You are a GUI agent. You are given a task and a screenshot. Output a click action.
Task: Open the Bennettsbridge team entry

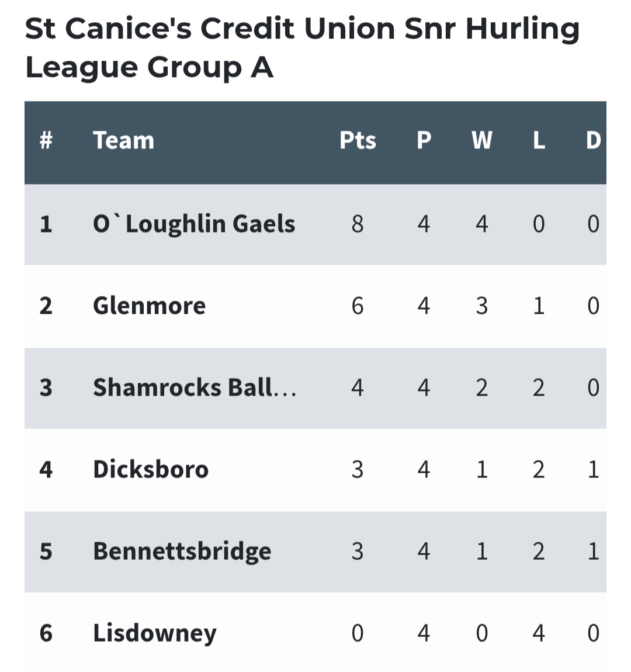182,551
